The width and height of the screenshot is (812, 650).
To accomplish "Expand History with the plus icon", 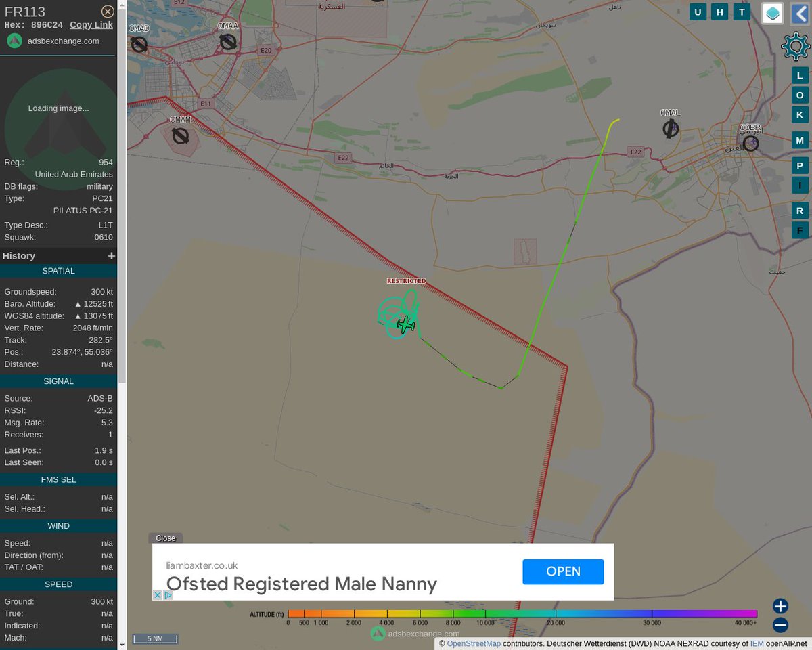I will 111,256.
